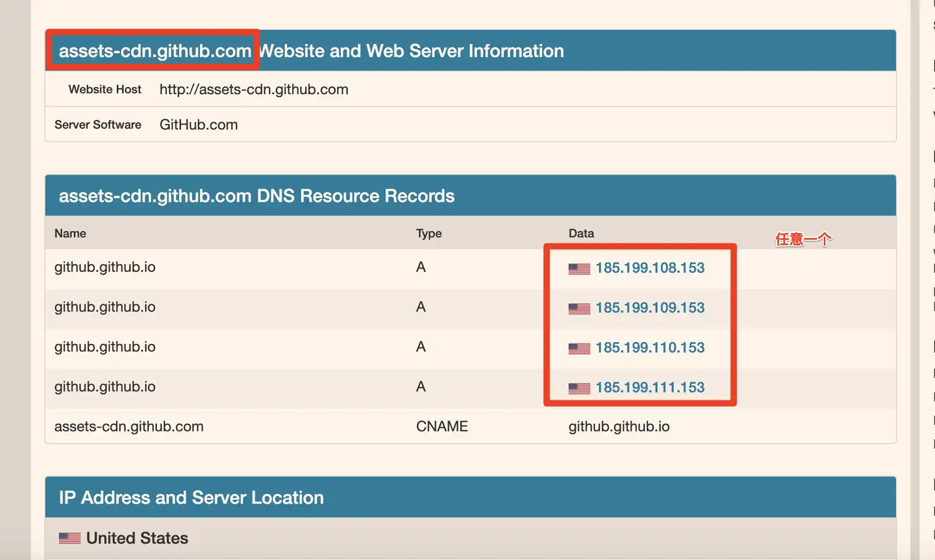935x560 pixels.
Task: Click the GitHub.com server software value
Action: (199, 125)
